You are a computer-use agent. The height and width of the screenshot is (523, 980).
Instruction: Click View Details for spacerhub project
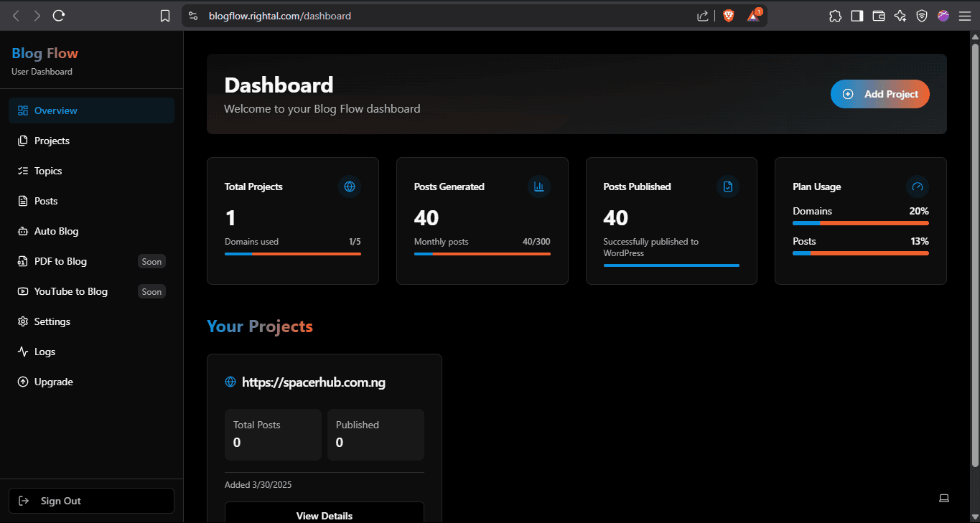325,512
